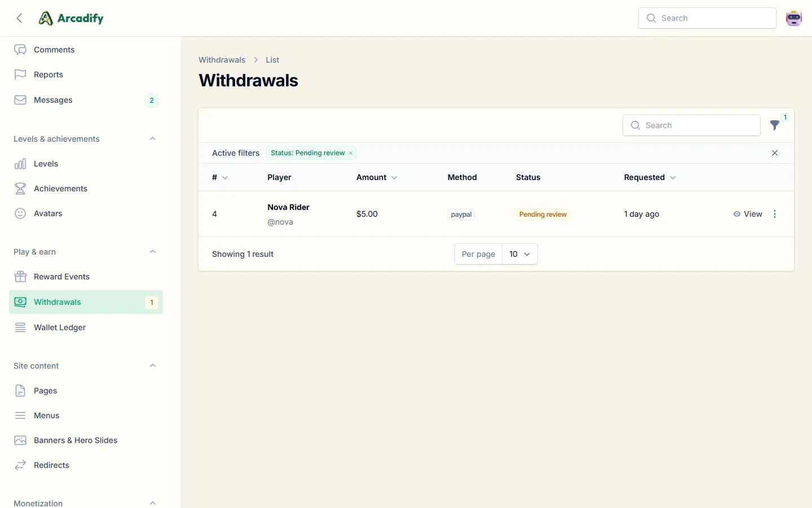The height and width of the screenshot is (508, 812).
Task: Open the table filter funnel icon
Action: tap(775, 125)
